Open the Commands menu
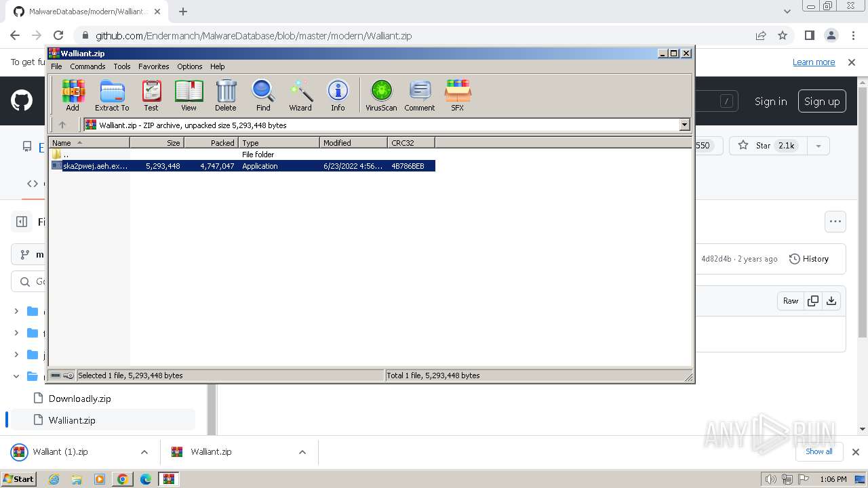868x488 pixels. (x=87, y=66)
